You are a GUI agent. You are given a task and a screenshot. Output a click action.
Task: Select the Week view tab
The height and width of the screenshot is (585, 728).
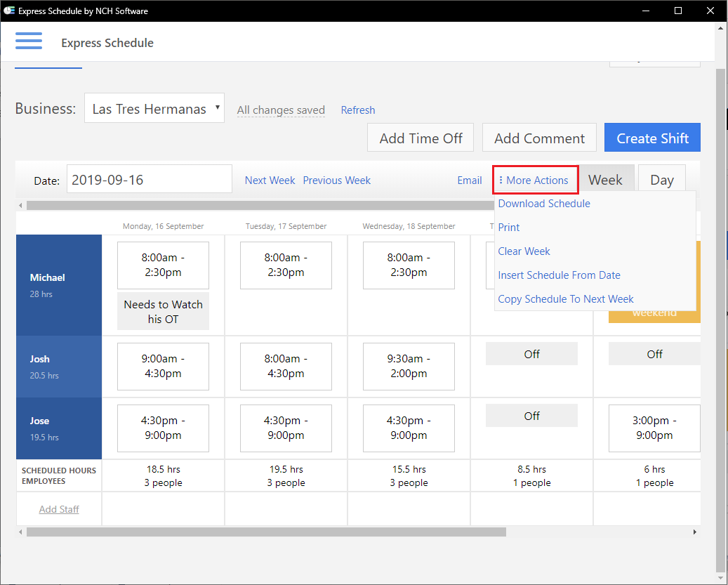point(606,179)
